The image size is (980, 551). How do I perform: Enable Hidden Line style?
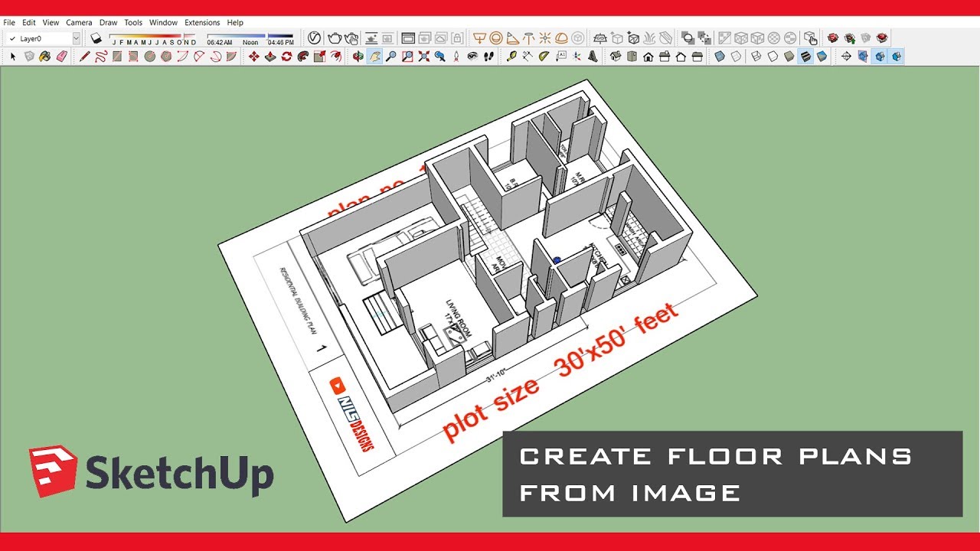point(773,57)
